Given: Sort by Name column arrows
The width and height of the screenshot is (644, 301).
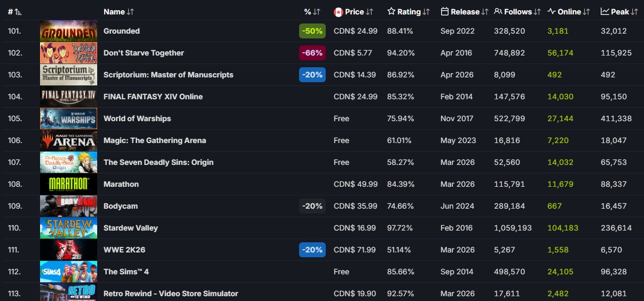Looking at the screenshot, I should [x=131, y=12].
